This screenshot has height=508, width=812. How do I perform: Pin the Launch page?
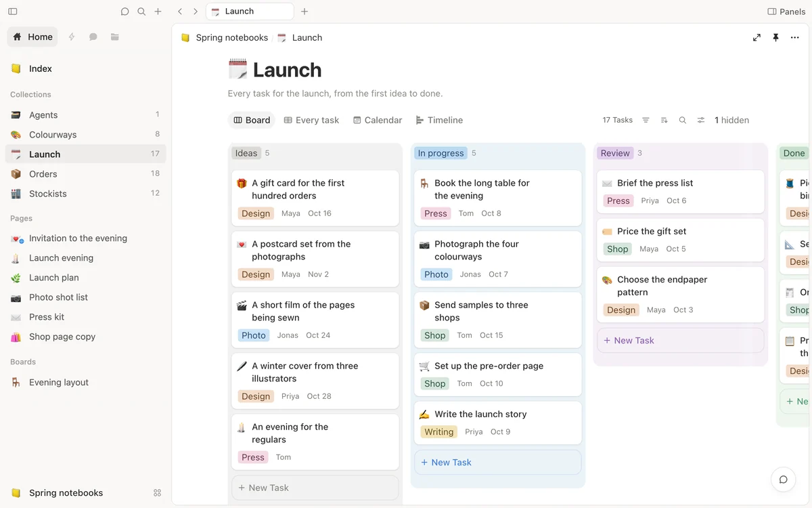(775, 38)
